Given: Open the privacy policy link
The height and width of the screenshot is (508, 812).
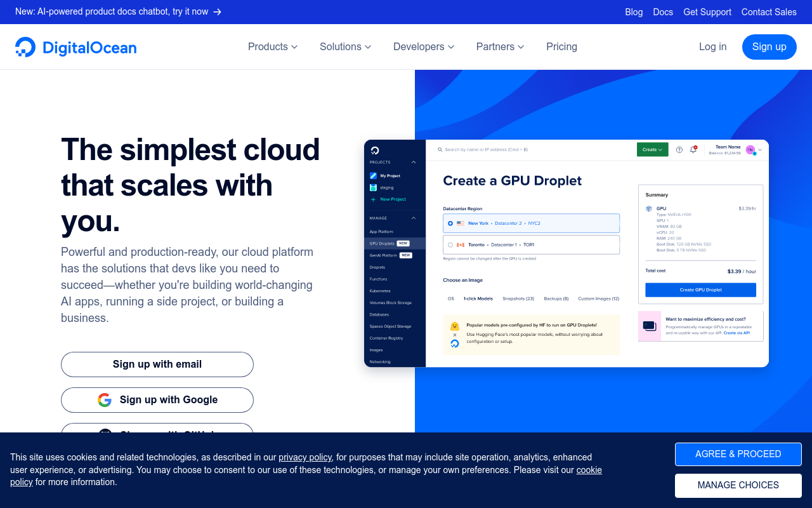Looking at the screenshot, I should coord(305,457).
